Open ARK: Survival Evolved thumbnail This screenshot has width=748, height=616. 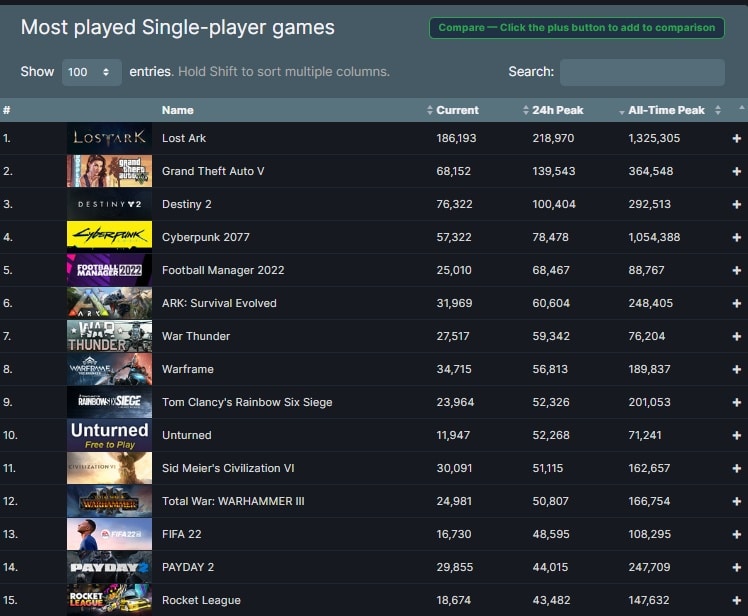point(109,303)
